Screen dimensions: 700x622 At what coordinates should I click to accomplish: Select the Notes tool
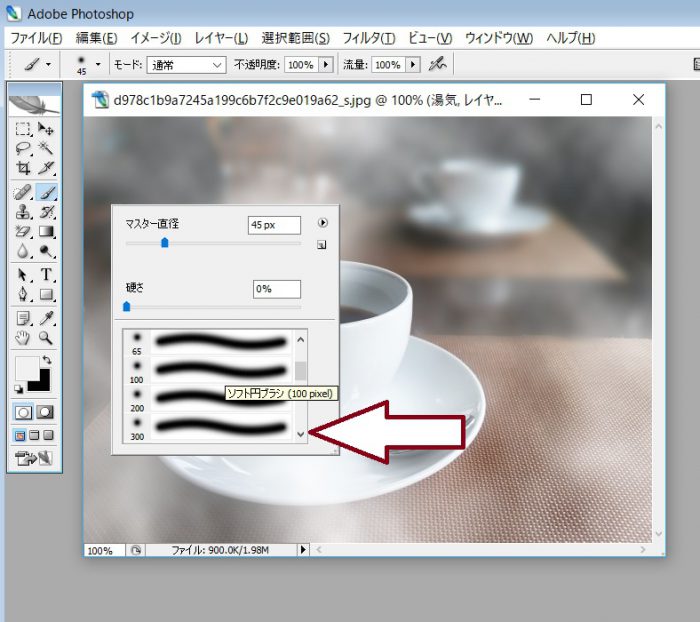[23, 318]
